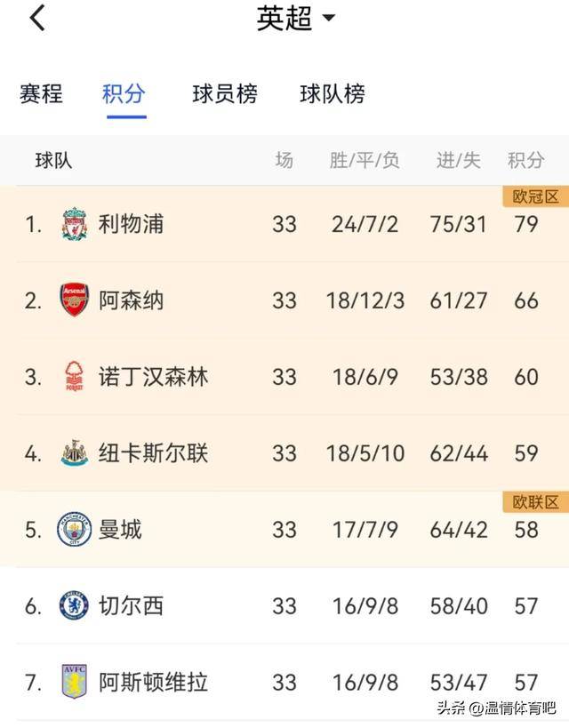Tap the Arsenal club crest
569x728 pixels.
(x=75, y=300)
